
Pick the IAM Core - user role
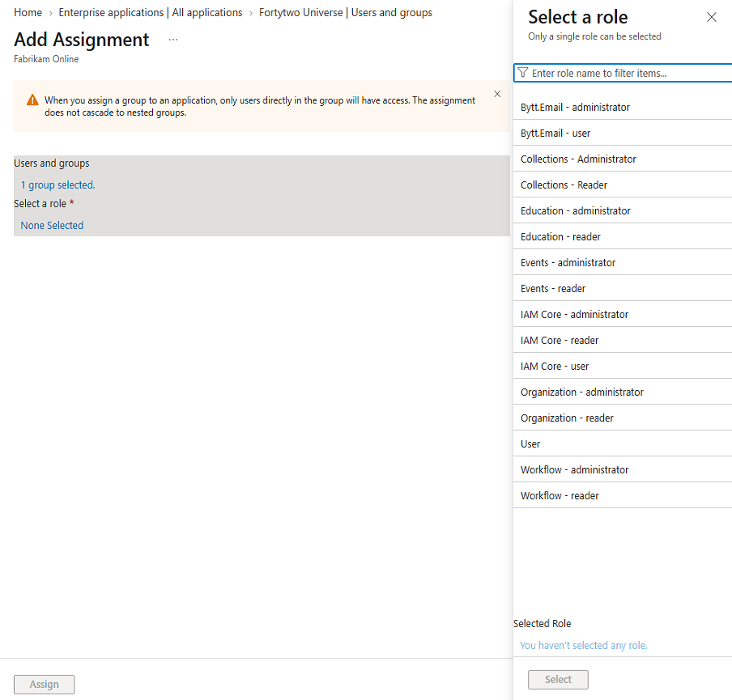tap(623, 366)
